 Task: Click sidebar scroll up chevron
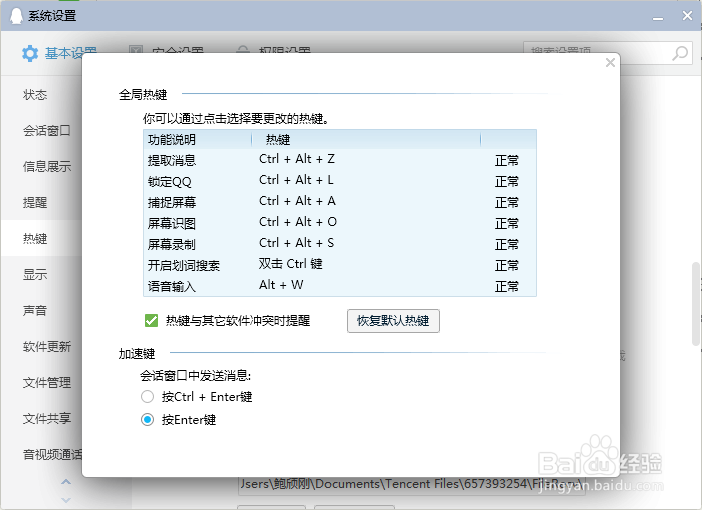(x=66, y=482)
